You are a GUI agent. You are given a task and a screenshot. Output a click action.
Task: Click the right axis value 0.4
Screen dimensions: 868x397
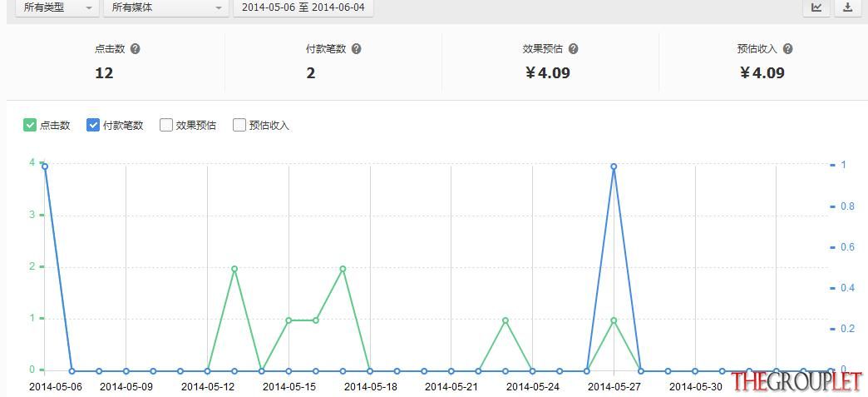[x=847, y=288]
